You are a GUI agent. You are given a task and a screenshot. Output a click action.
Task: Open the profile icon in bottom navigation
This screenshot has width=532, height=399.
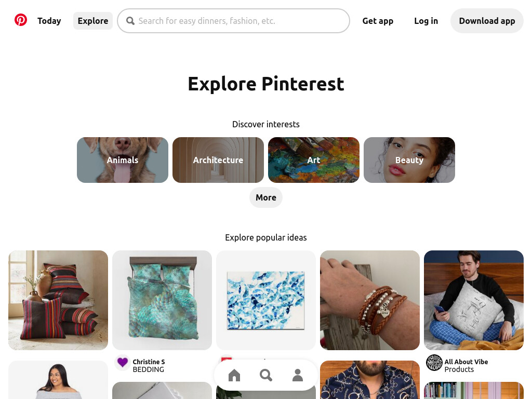pyautogui.click(x=298, y=375)
